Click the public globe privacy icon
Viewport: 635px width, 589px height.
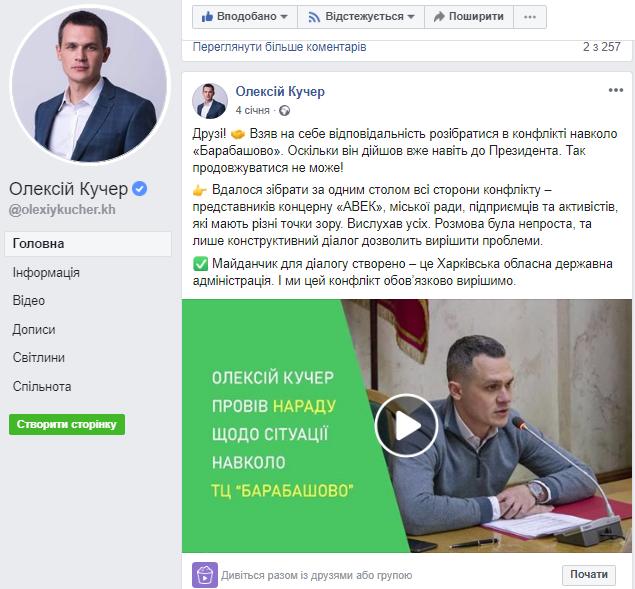[285, 110]
